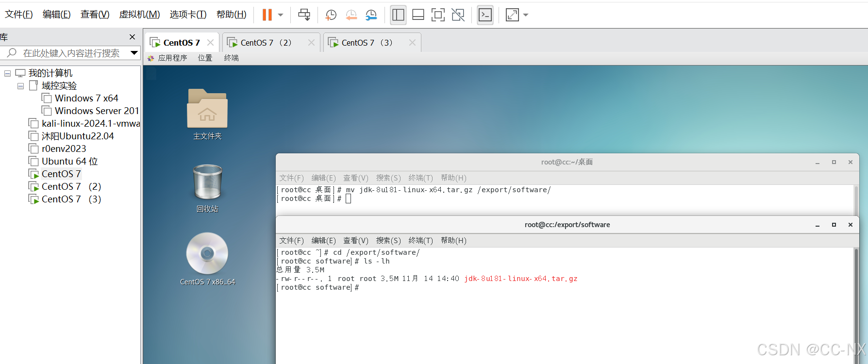Open the 编辑(E) menu in VMware

pos(57,15)
